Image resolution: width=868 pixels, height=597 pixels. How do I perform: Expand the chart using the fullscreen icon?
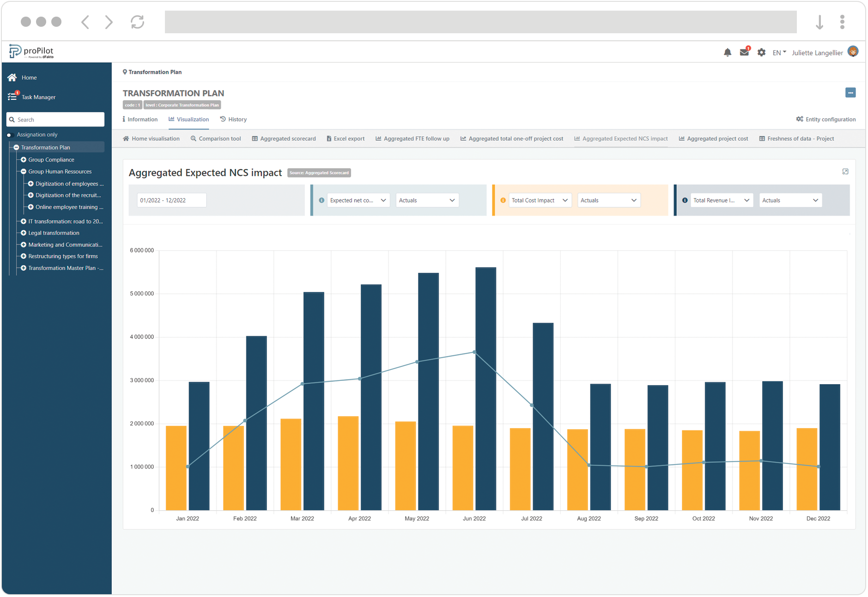(x=846, y=171)
